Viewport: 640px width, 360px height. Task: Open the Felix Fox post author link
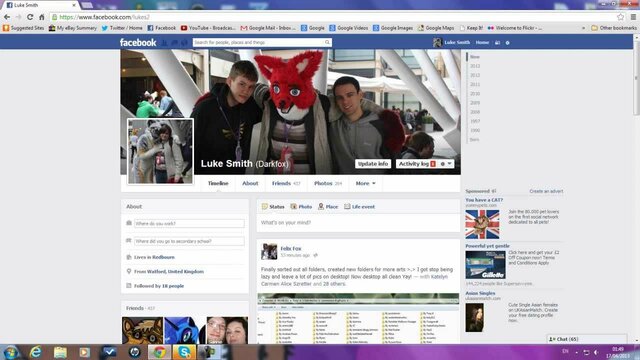tap(291, 248)
